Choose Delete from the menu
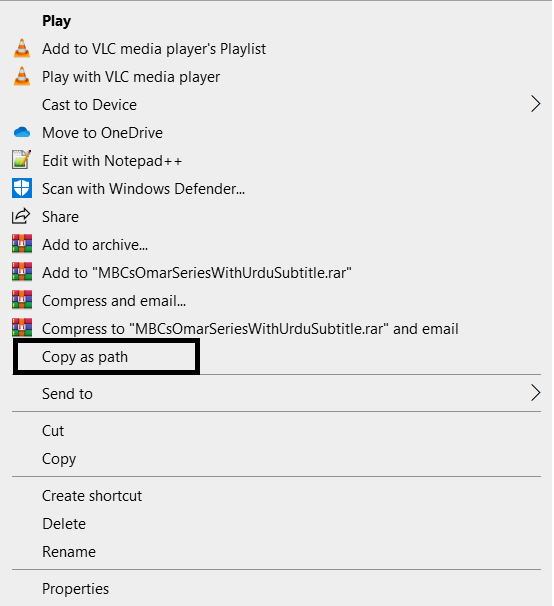 pos(64,524)
